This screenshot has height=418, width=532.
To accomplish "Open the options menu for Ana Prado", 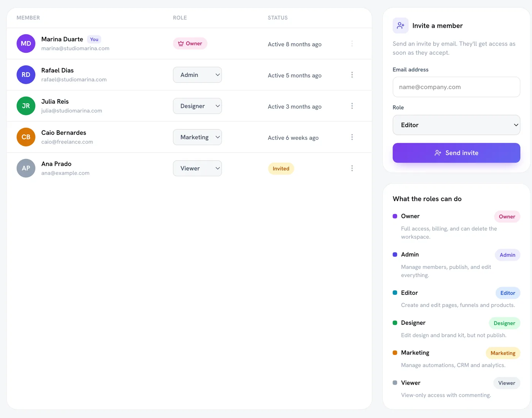I will click(352, 168).
